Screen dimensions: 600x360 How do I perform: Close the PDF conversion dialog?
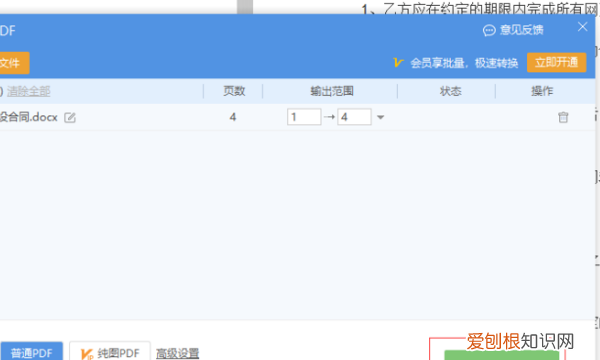[x=582, y=27]
